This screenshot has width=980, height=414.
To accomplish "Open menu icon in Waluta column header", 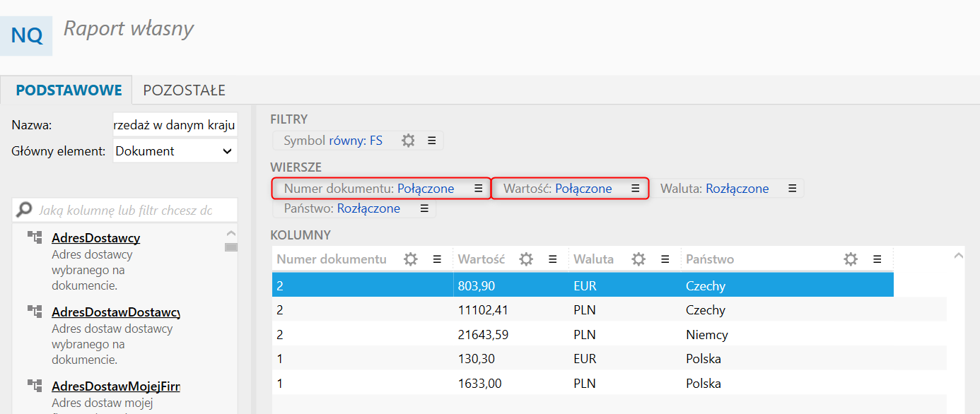I will pos(665,259).
